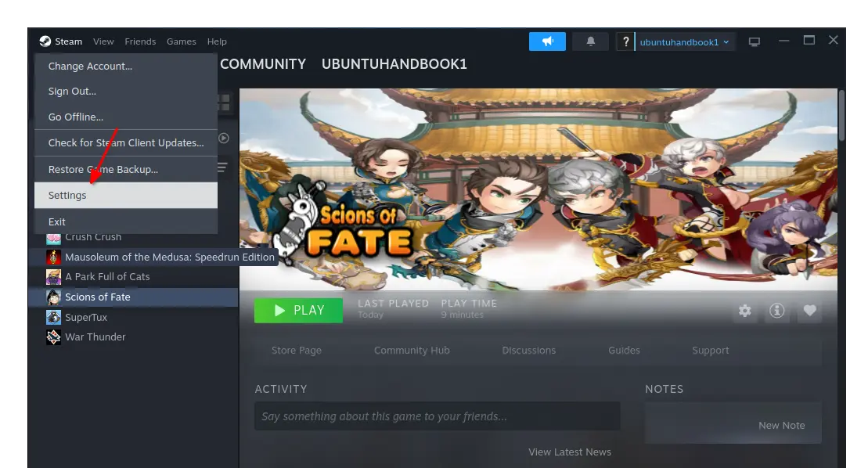868x468 pixels.
Task: Show game info icon
Action: click(777, 311)
